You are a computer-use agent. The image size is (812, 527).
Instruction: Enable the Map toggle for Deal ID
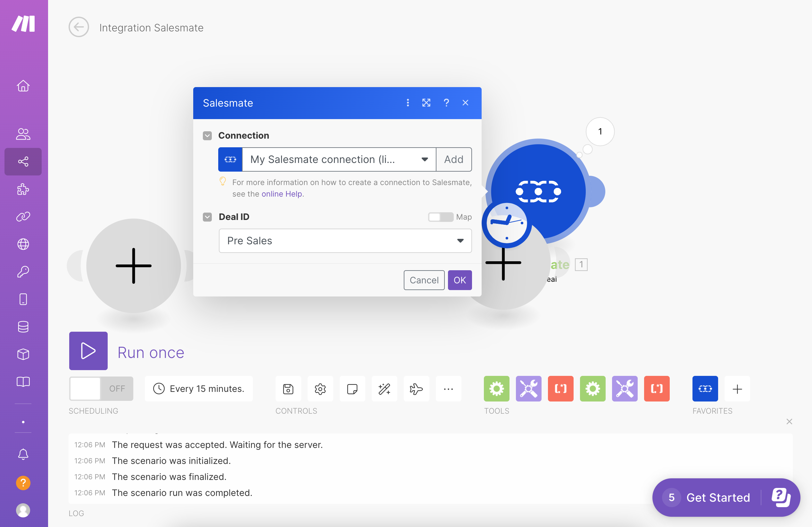441,217
